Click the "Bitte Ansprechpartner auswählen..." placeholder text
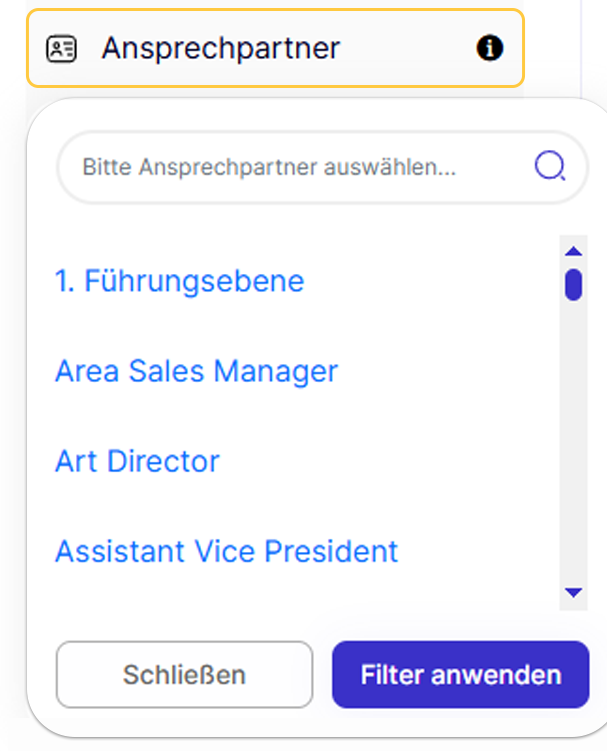607x751 pixels. pos(268,166)
